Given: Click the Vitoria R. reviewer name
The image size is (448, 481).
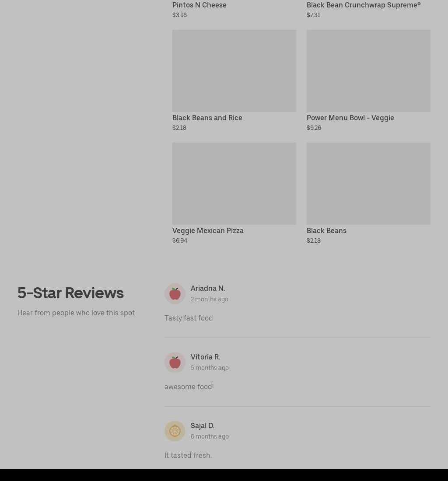Looking at the screenshot, I should (x=205, y=357).
